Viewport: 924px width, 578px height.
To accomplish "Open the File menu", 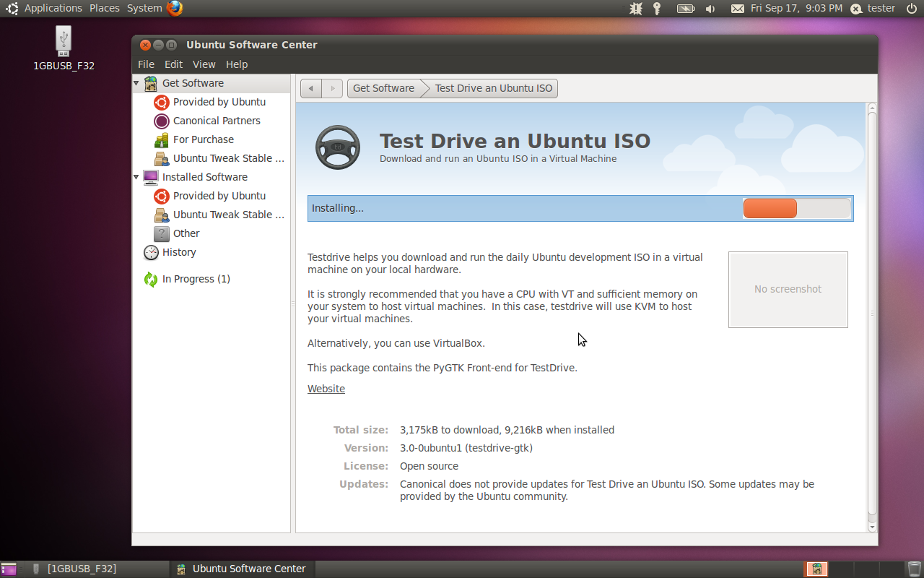I will pos(146,64).
